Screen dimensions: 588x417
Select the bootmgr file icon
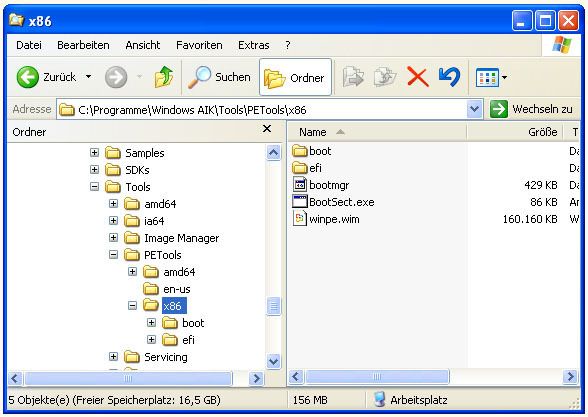point(300,184)
